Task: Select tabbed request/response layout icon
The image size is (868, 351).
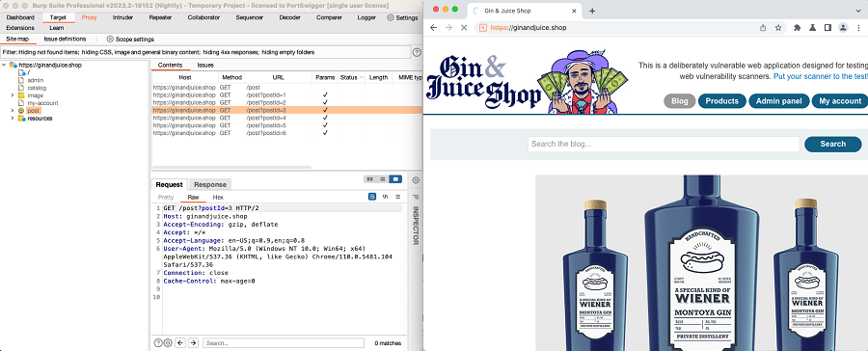Action: (x=395, y=179)
